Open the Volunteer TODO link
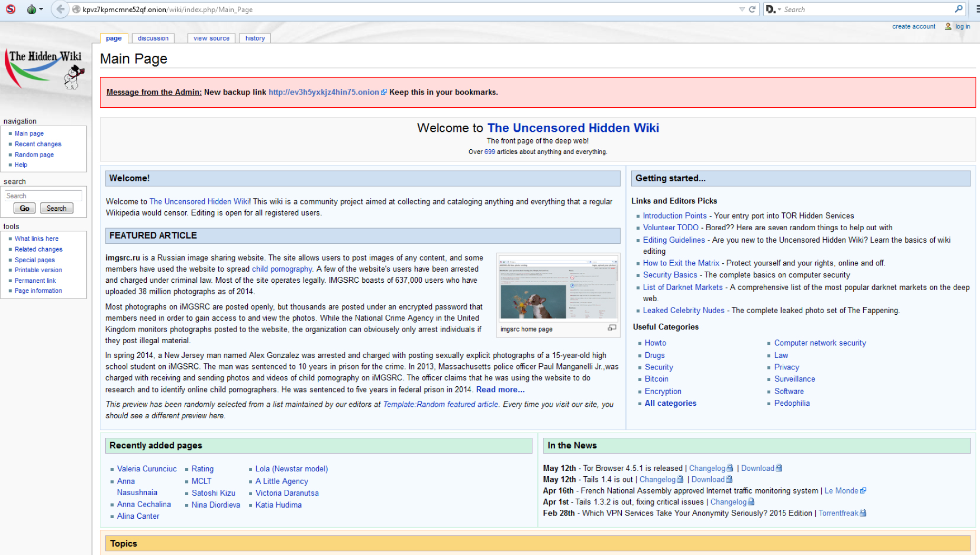The width and height of the screenshot is (980, 555). tap(671, 228)
